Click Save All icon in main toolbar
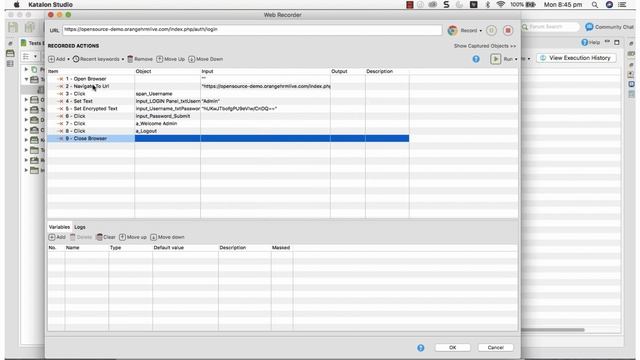Screen dimensions: 640x360 (x=29, y=27)
